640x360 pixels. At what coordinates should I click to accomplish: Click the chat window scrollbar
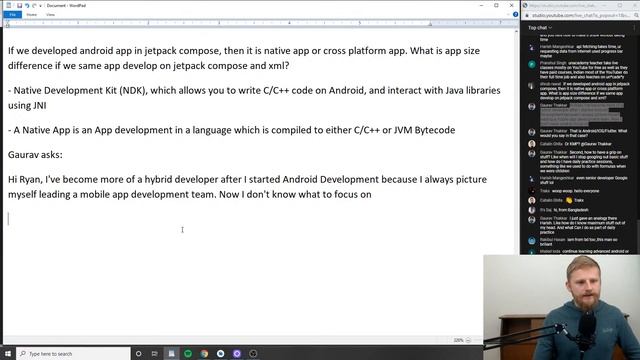[637, 237]
